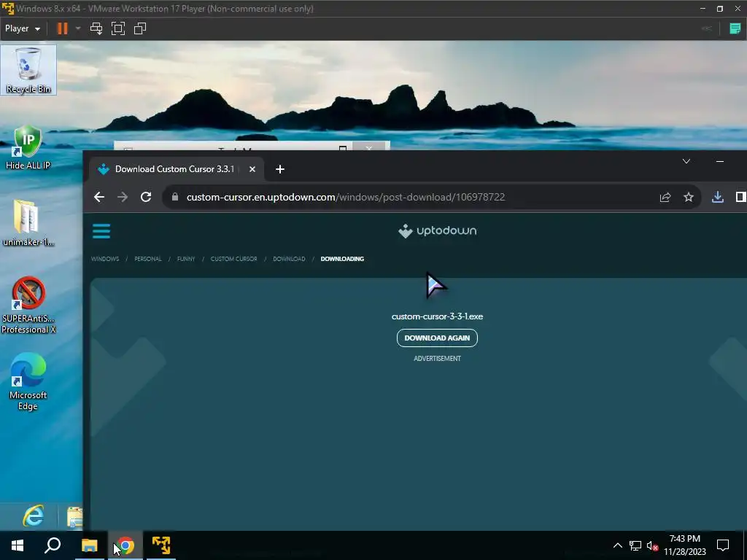Screen dimensions: 747x560
Task: Reload the uptodown page
Action: point(146,197)
